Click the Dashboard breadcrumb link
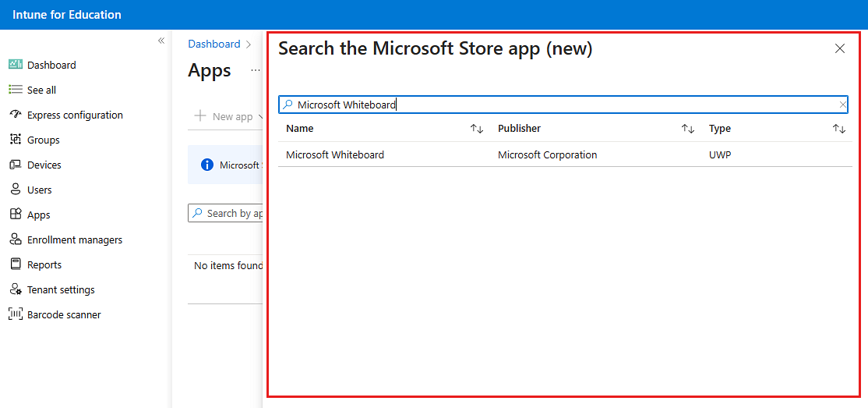This screenshot has height=408, width=868. point(214,44)
